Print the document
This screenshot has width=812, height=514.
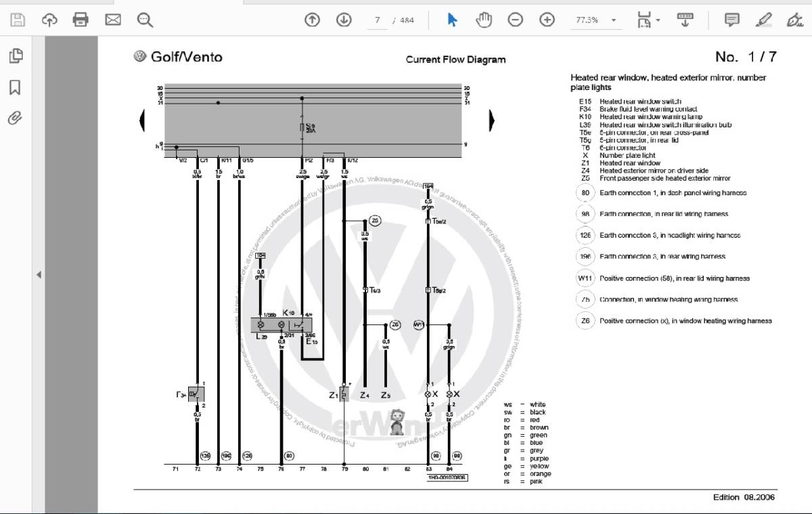pyautogui.click(x=81, y=20)
